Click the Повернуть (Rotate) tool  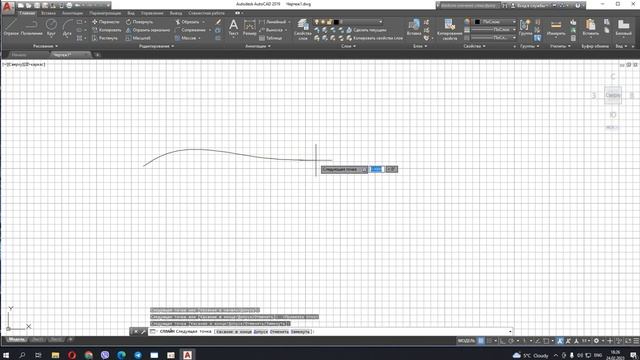tap(139, 22)
